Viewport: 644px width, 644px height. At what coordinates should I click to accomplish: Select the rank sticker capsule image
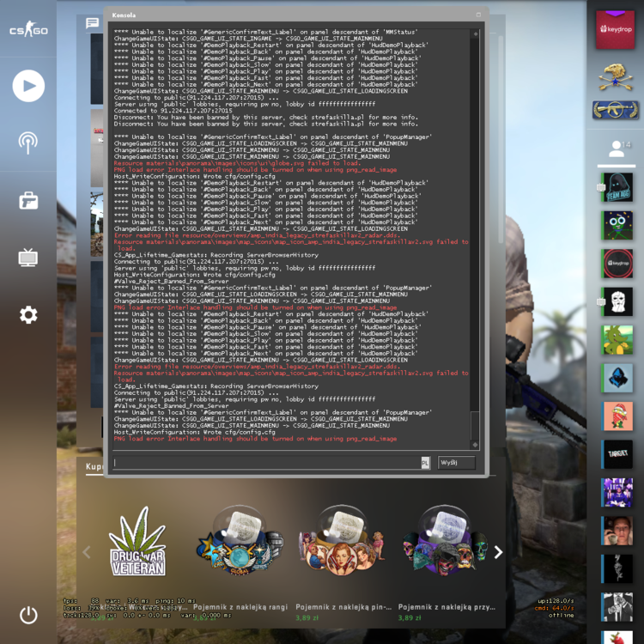[240, 541]
